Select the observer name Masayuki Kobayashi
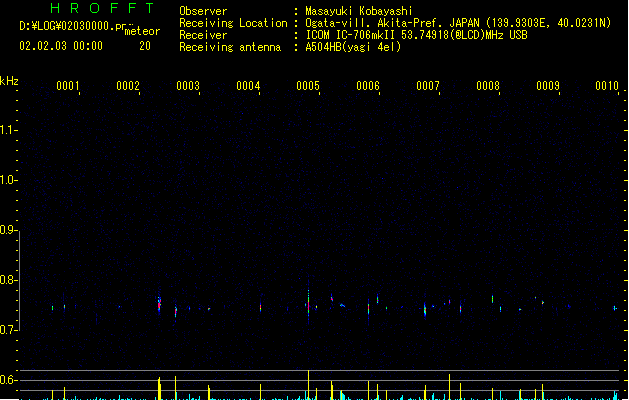Image resolution: width=629 pixels, height=400 pixels. pyautogui.click(x=359, y=11)
